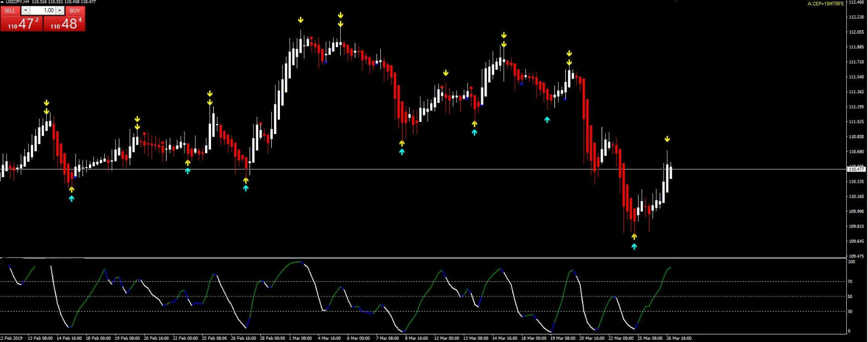The image size is (868, 342).
Task: Click the 26 Mar 16:00 time label
Action: point(679,338)
